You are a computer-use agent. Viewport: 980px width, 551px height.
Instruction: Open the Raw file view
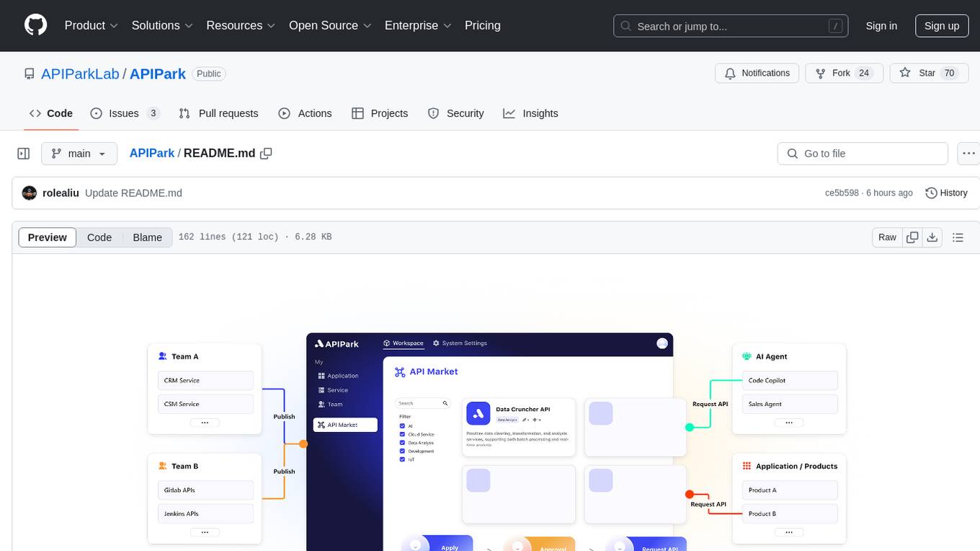[887, 237]
